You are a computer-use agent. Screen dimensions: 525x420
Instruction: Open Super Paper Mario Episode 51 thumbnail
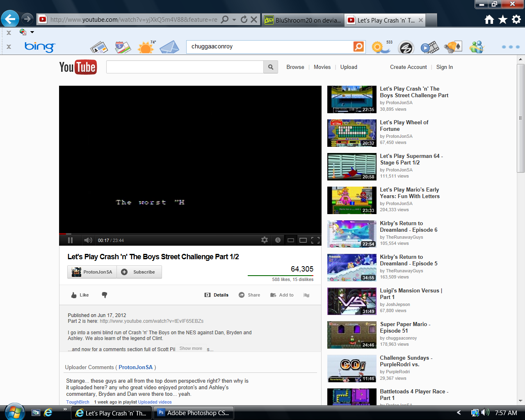(x=352, y=335)
